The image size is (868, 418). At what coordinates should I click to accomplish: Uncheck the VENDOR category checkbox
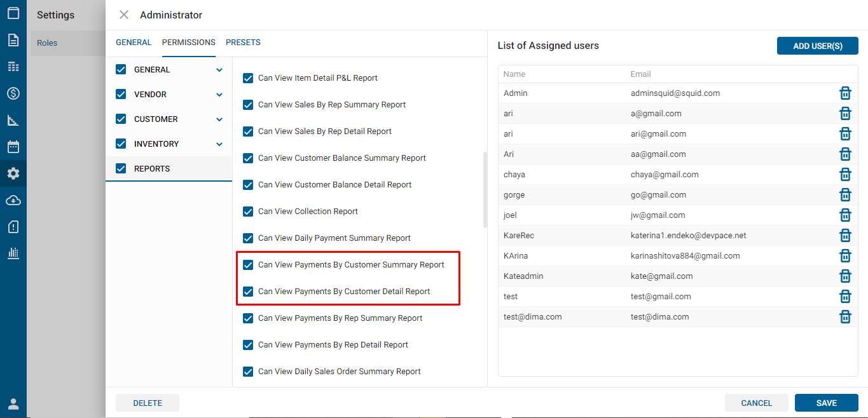click(121, 95)
